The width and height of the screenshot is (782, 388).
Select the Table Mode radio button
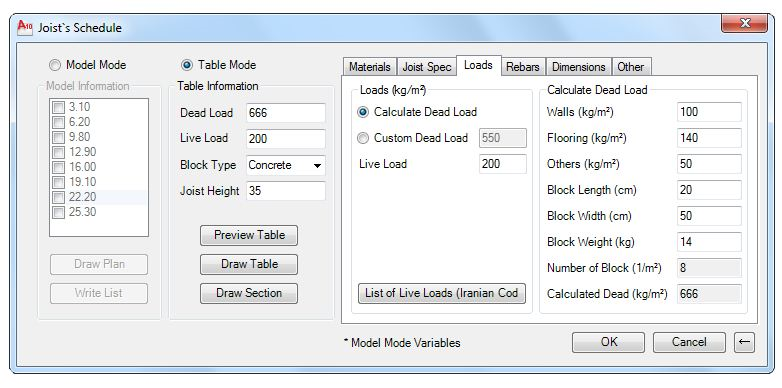pyautogui.click(x=187, y=65)
